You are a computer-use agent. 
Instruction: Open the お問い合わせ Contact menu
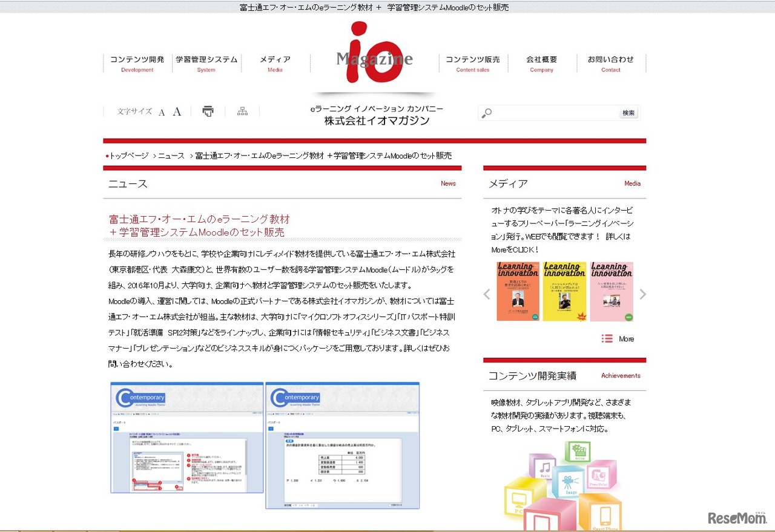pyautogui.click(x=611, y=64)
